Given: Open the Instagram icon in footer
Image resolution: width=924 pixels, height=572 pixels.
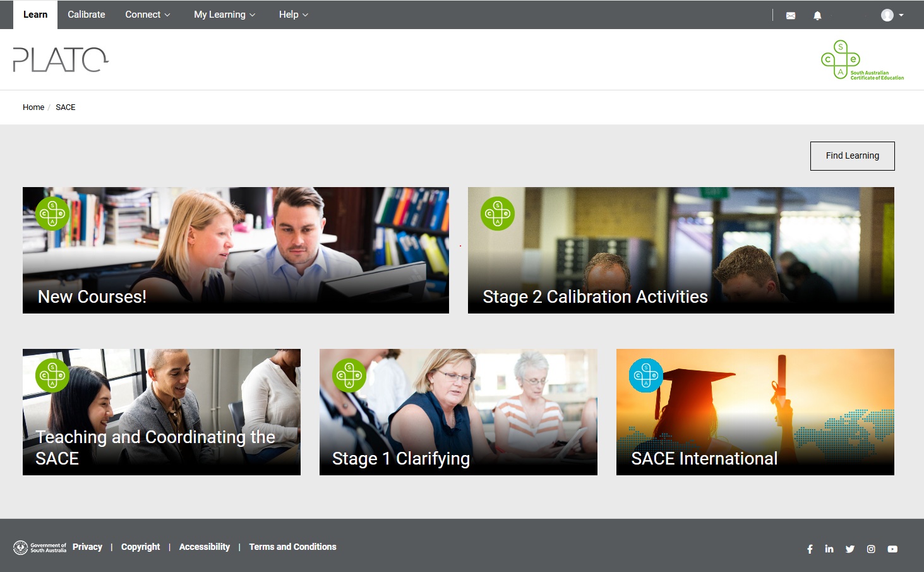Looking at the screenshot, I should [x=871, y=549].
